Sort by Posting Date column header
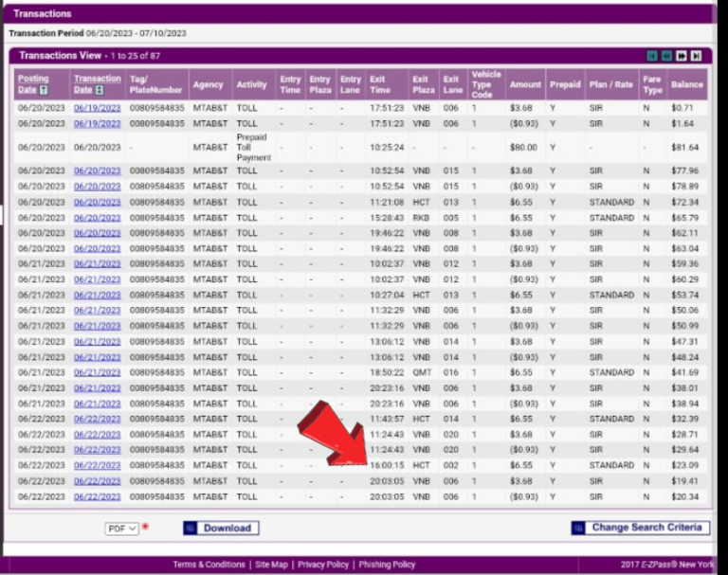Viewport: 728px width, 575px height. coord(32,80)
